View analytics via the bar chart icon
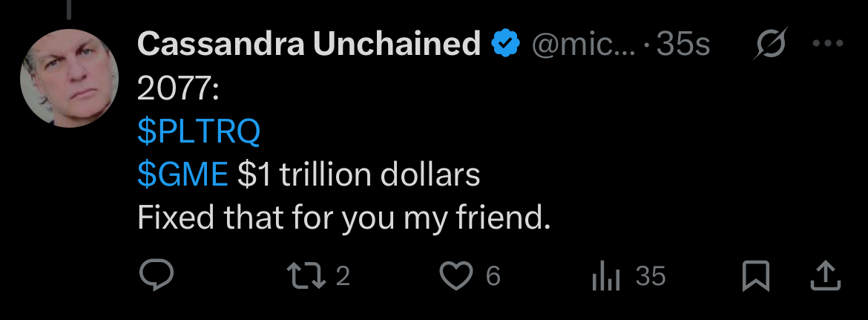Viewport: 868px width, 320px height. click(x=605, y=276)
